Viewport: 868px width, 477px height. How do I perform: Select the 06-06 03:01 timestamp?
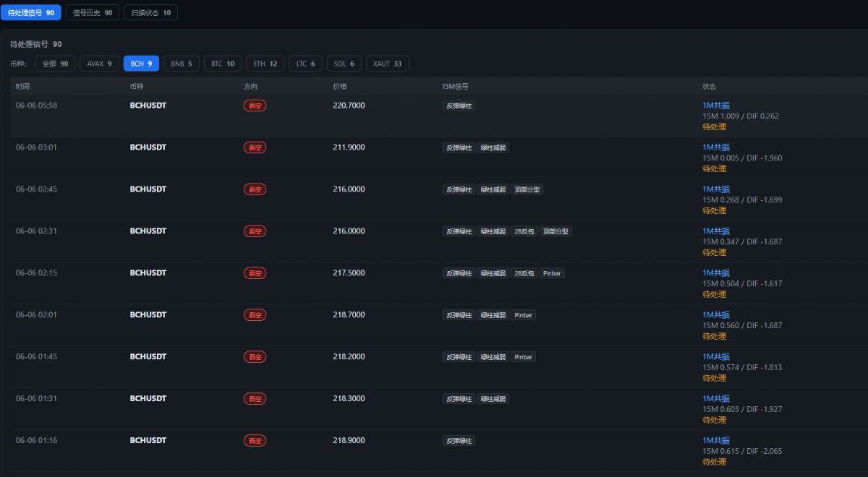(x=36, y=147)
